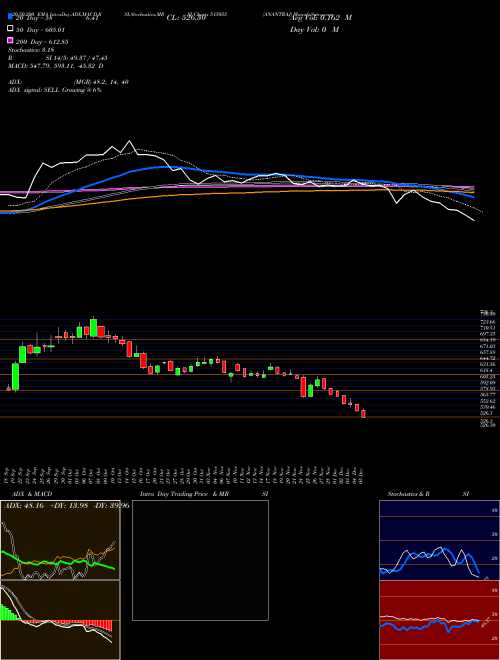
Task: Click the 'Day Vol: 0 M' label
Action: tap(314, 29)
